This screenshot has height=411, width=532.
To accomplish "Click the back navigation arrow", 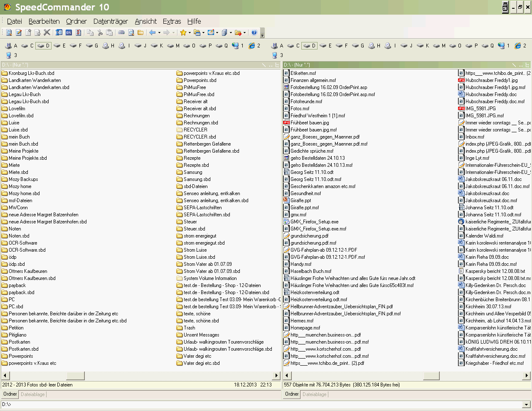I will [x=153, y=32].
